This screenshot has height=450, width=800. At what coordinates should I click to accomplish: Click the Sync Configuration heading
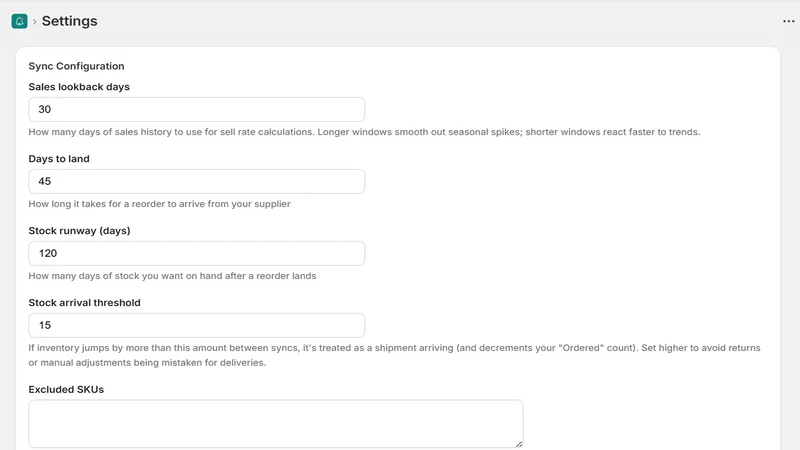click(76, 66)
